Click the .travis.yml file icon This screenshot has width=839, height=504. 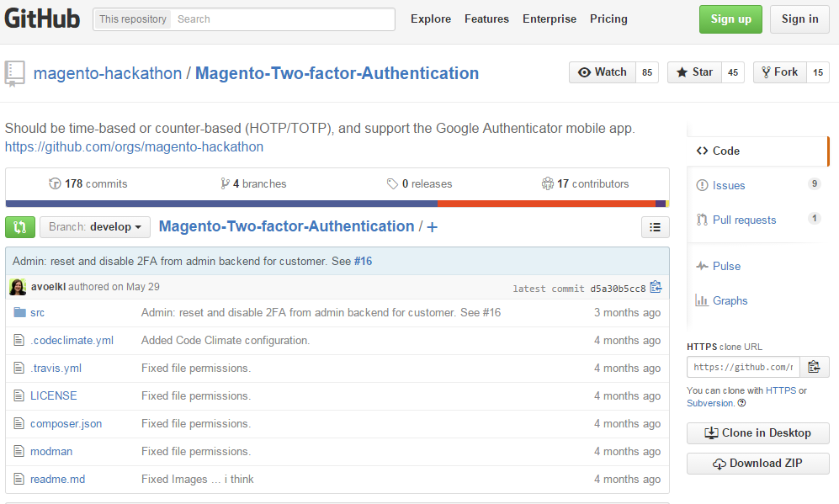tap(19, 368)
